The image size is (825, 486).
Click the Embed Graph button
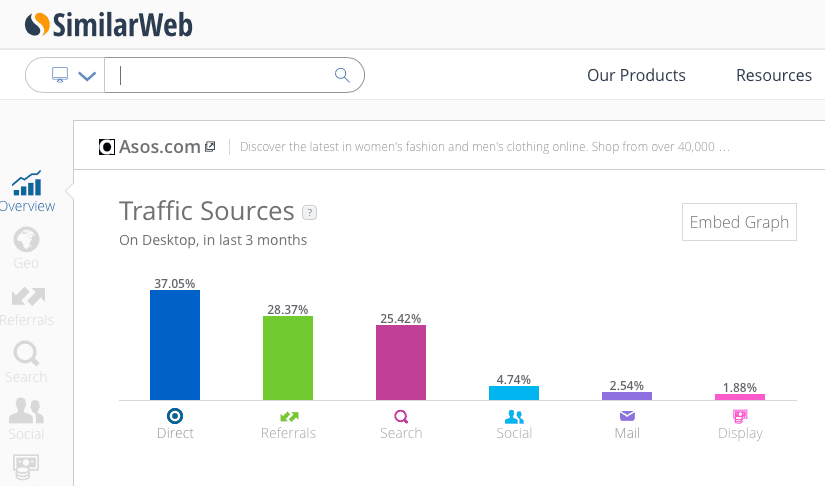(739, 222)
